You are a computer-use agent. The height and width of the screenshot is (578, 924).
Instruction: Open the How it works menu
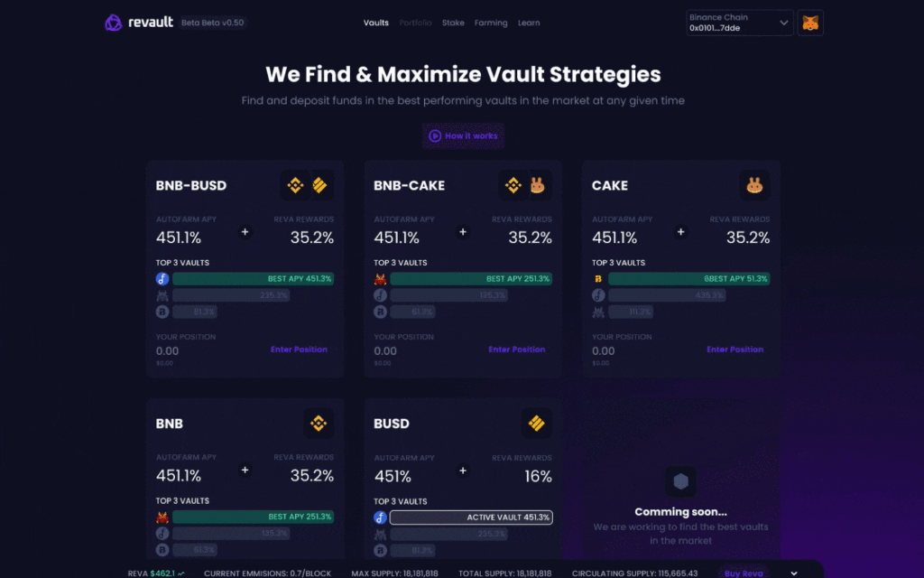click(463, 135)
